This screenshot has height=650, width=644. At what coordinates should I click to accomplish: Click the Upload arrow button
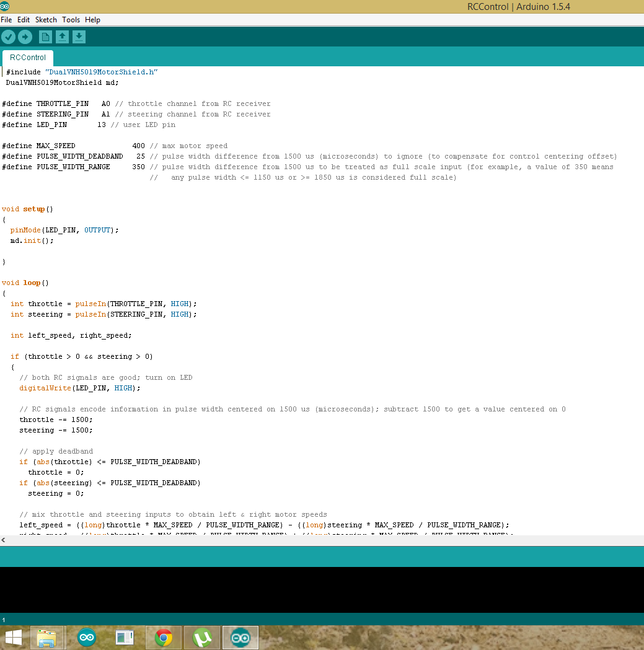point(25,37)
